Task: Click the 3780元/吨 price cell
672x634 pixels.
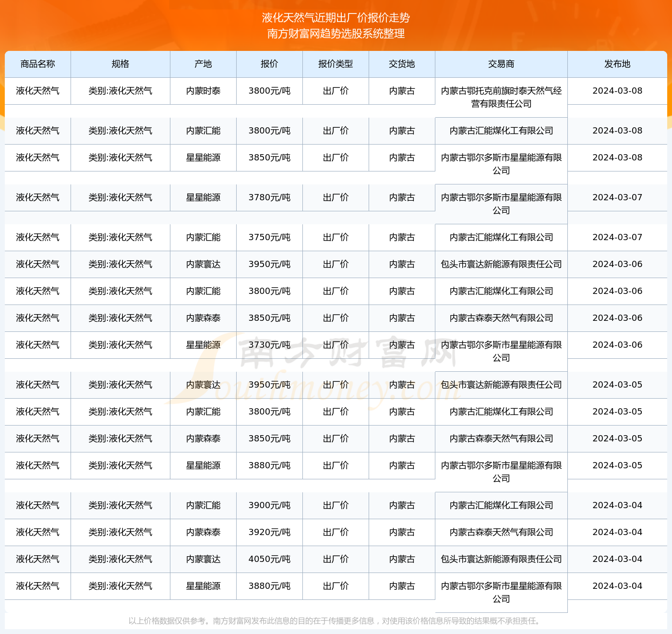Action: tap(270, 197)
